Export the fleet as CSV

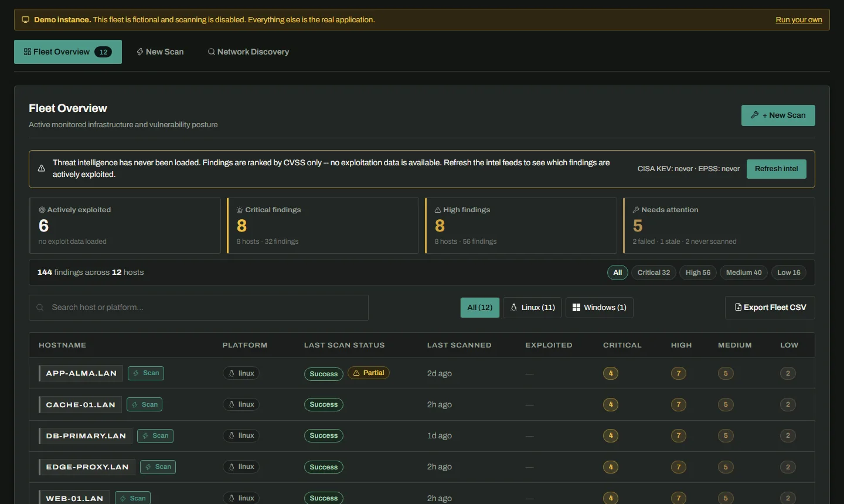pyautogui.click(x=770, y=308)
